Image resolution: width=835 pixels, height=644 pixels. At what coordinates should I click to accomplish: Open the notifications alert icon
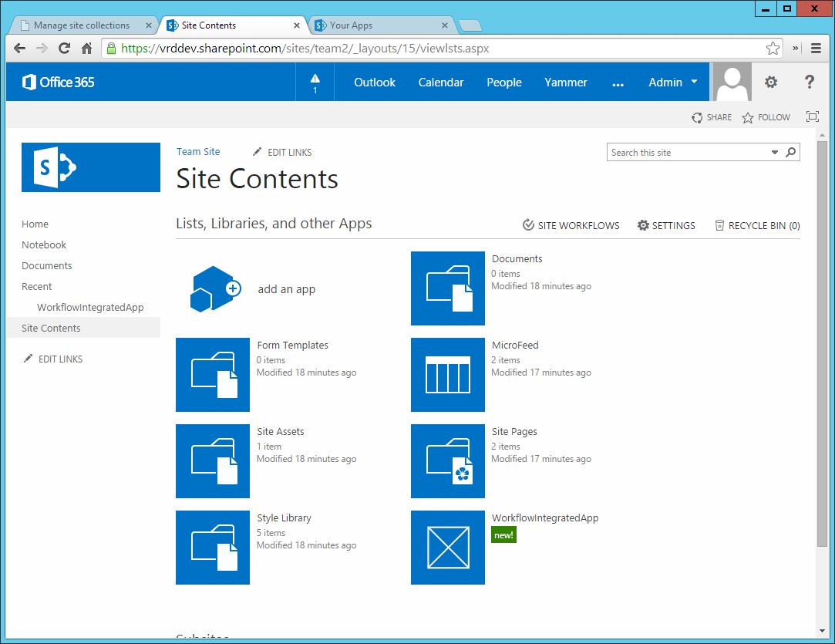point(315,82)
